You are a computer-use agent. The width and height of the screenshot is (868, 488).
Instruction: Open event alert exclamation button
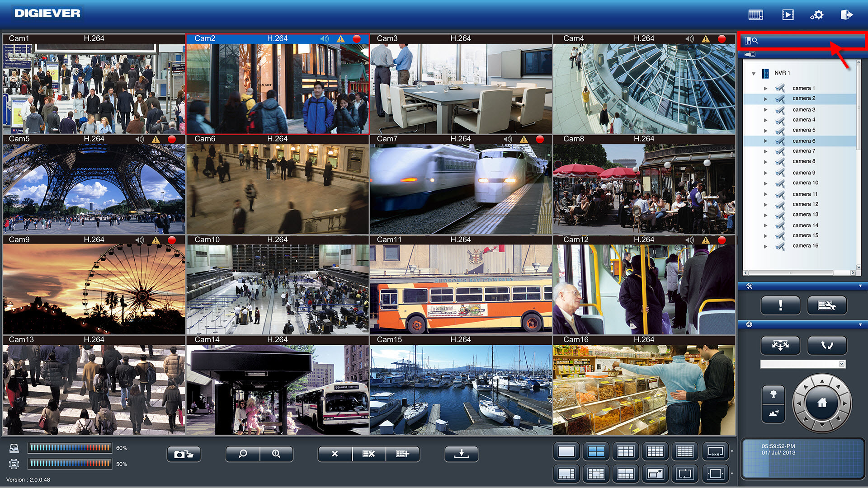click(x=780, y=305)
